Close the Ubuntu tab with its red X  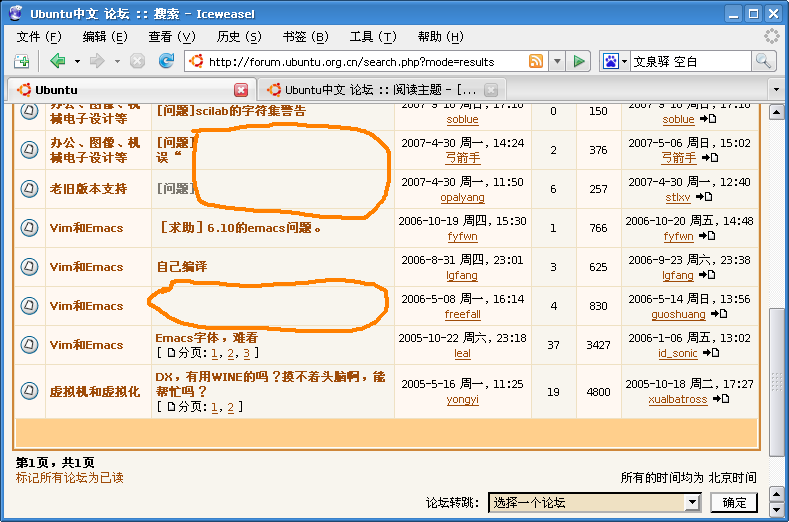tap(241, 90)
